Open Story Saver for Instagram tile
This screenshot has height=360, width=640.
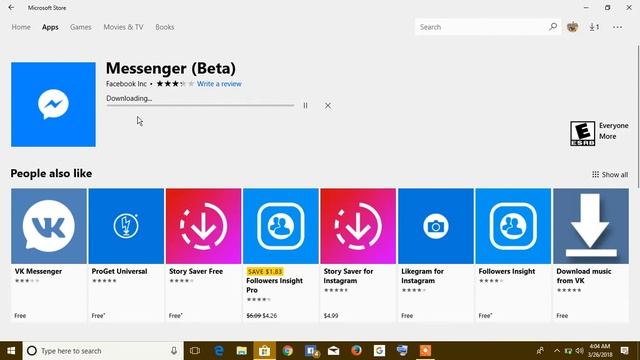click(x=358, y=255)
